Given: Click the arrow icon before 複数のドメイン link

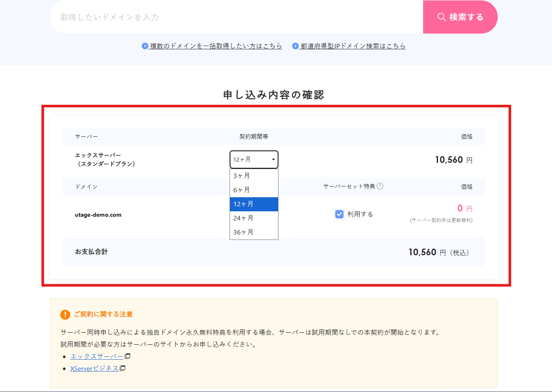Looking at the screenshot, I should [x=145, y=46].
